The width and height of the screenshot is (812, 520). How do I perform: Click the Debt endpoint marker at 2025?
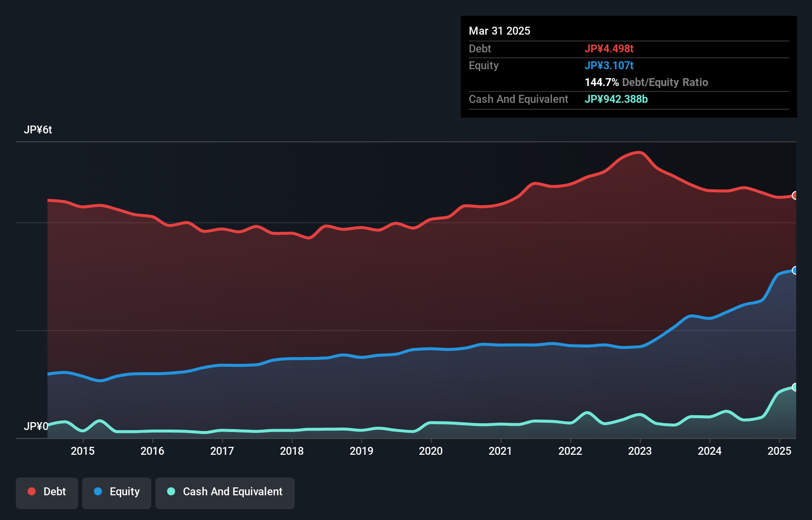pyautogui.click(x=795, y=195)
